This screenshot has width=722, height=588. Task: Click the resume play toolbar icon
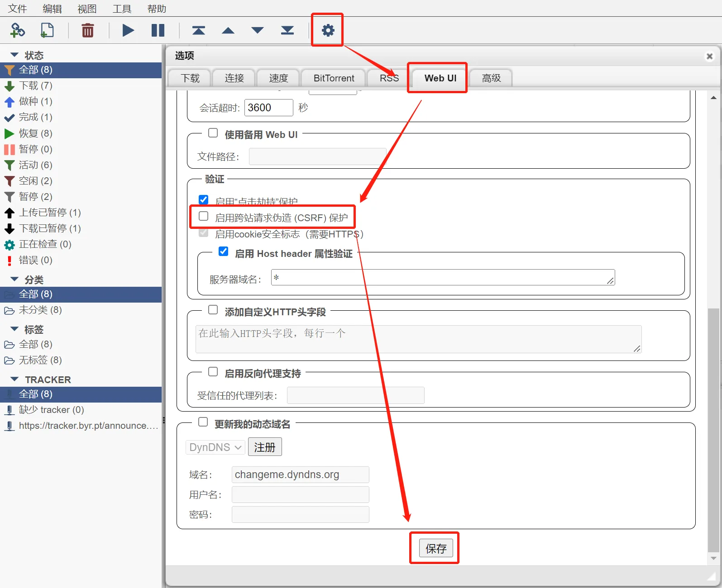128,30
